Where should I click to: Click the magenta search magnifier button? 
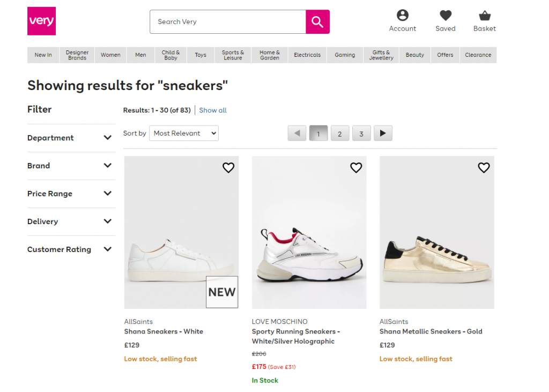pyautogui.click(x=317, y=22)
